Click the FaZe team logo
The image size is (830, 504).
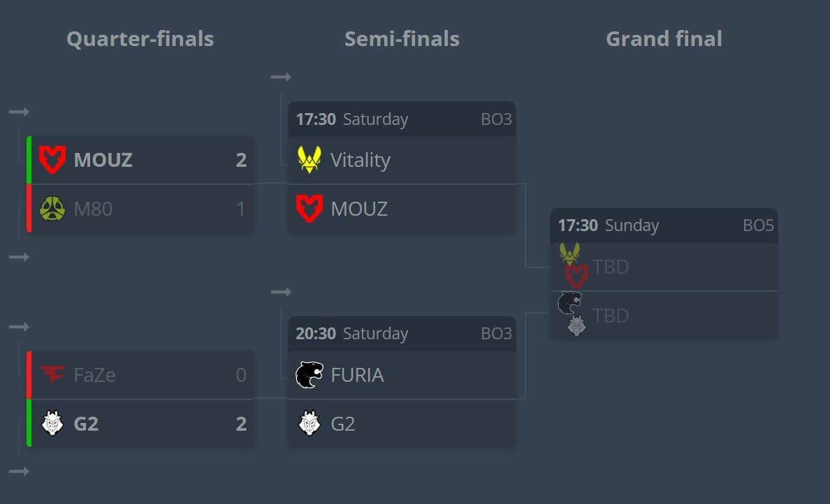(x=52, y=374)
